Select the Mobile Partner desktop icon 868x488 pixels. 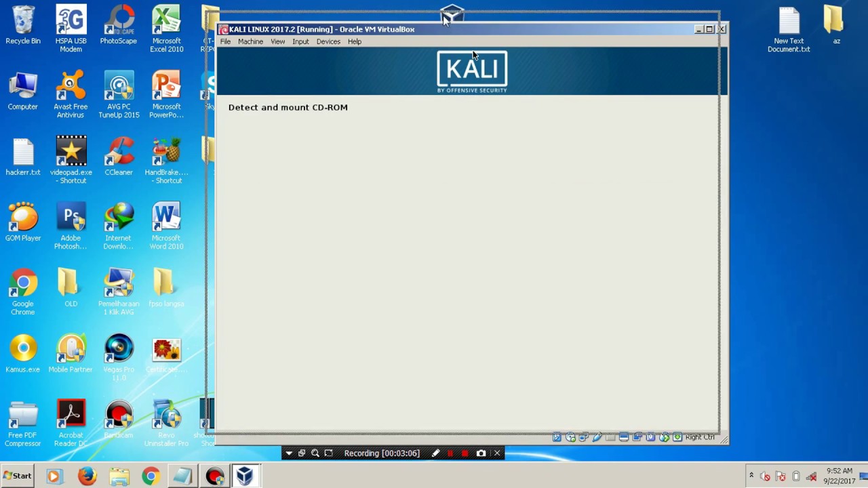(x=71, y=354)
